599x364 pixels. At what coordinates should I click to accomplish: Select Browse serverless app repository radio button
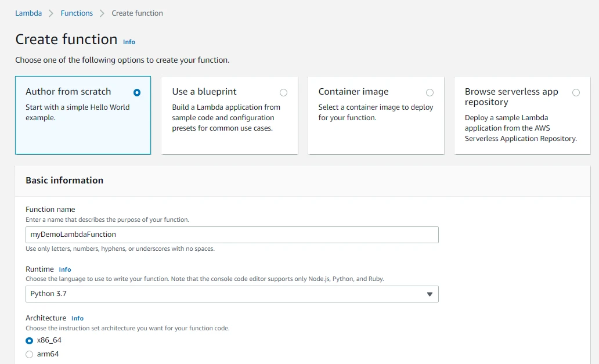coord(576,92)
